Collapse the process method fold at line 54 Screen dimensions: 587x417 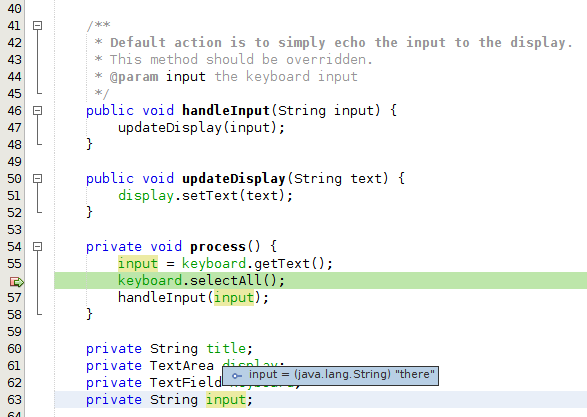click(x=37, y=247)
